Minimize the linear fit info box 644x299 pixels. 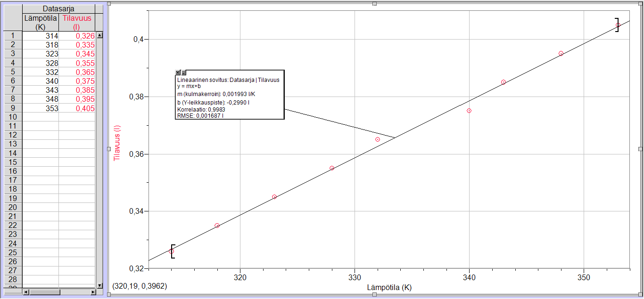click(183, 73)
